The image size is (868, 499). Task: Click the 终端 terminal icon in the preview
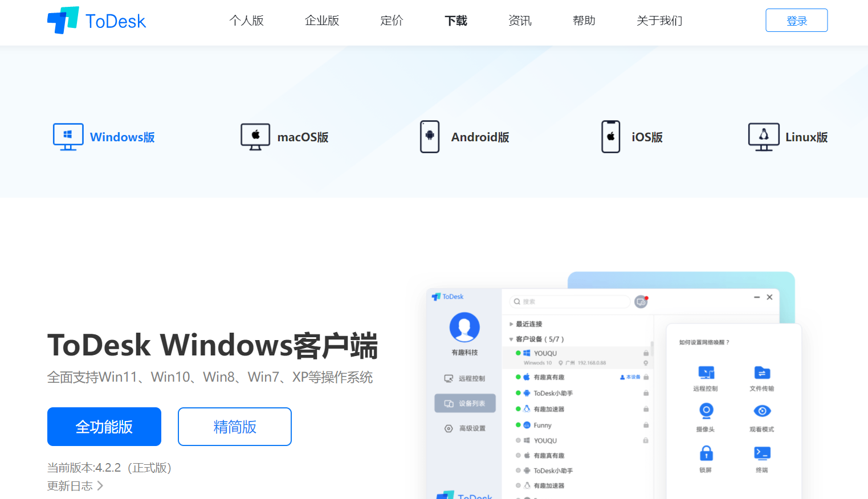tap(762, 453)
